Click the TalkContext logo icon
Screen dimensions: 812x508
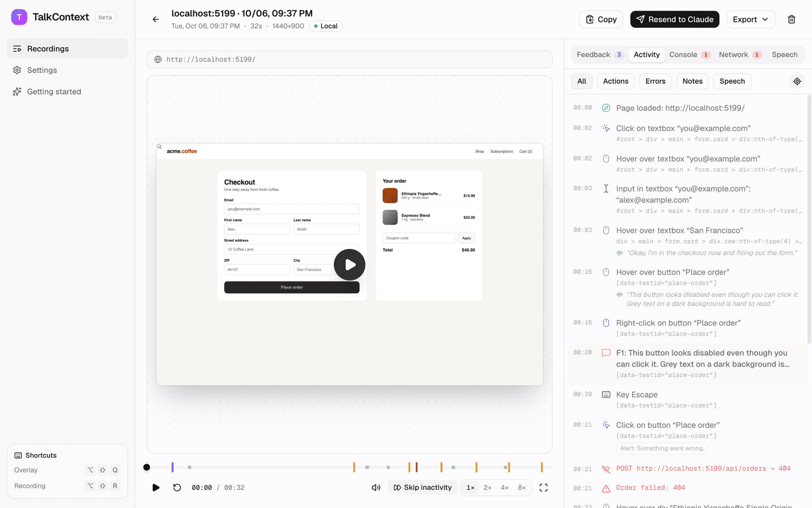[19, 17]
